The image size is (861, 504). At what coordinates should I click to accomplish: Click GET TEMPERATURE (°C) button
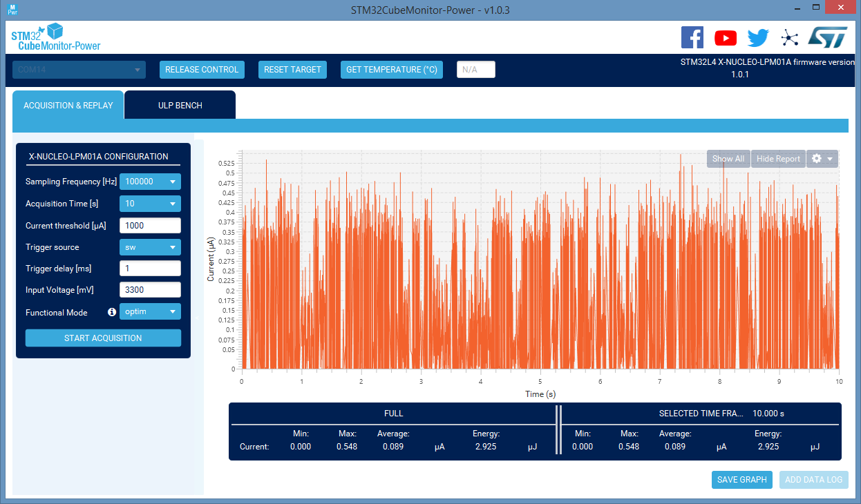[392, 70]
